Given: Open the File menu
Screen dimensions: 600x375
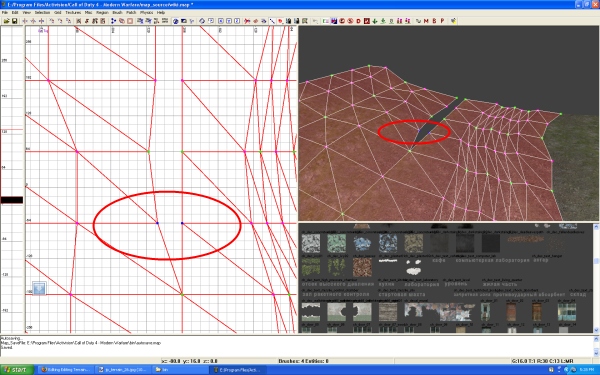Looking at the screenshot, I should pyautogui.click(x=5, y=12).
